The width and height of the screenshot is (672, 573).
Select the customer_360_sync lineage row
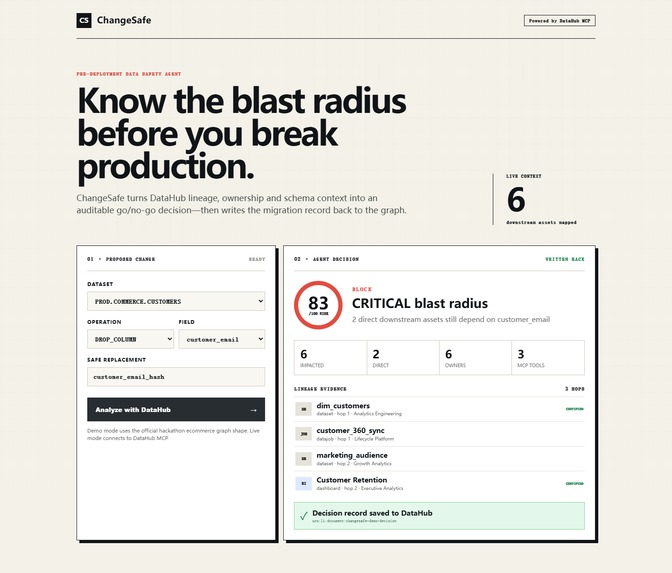click(x=439, y=434)
